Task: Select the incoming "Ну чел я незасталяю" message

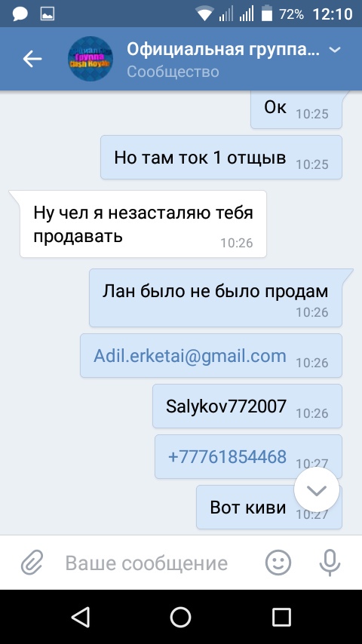Action: pyautogui.click(x=143, y=224)
